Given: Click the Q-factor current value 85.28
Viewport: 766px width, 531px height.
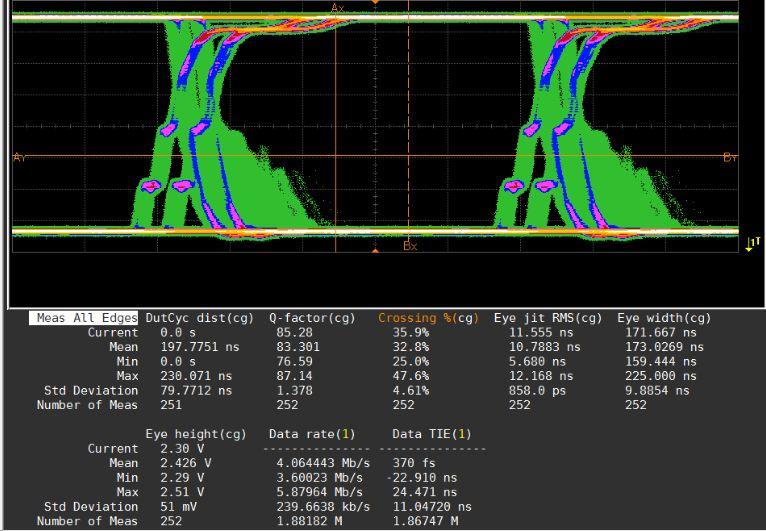Looking at the screenshot, I should [x=294, y=333].
